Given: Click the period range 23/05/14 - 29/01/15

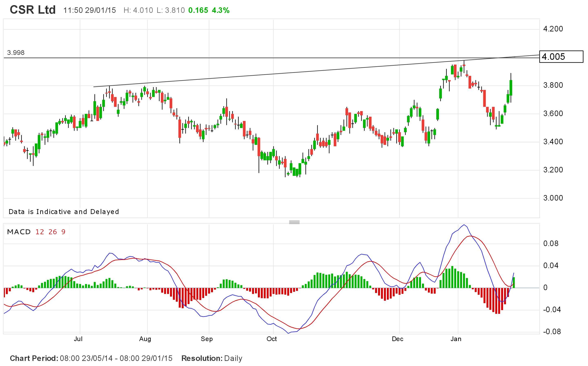Looking at the screenshot, I should [x=116, y=358].
